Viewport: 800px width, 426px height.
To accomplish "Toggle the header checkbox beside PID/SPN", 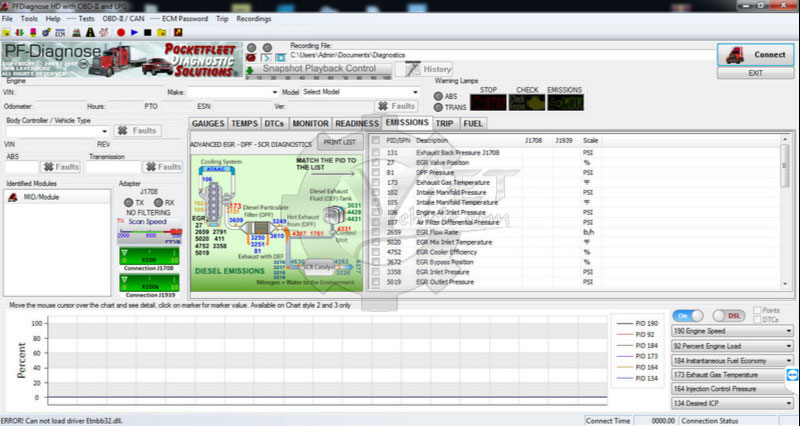I will click(376, 140).
